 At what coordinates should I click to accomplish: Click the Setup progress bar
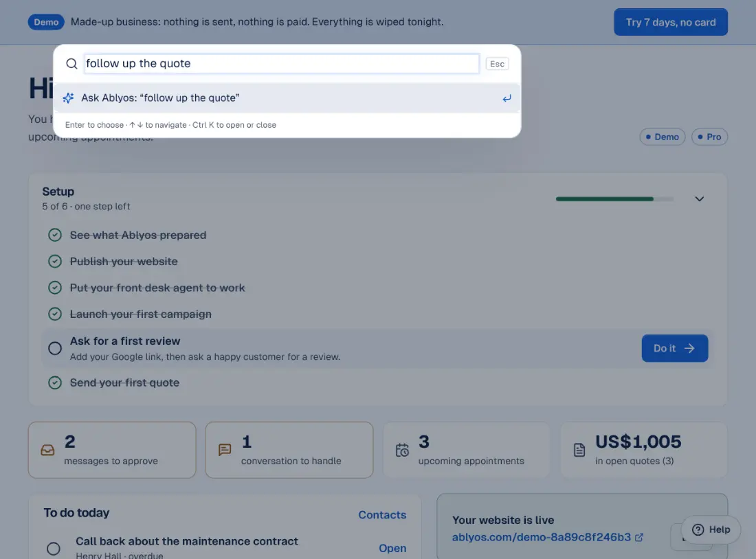614,199
